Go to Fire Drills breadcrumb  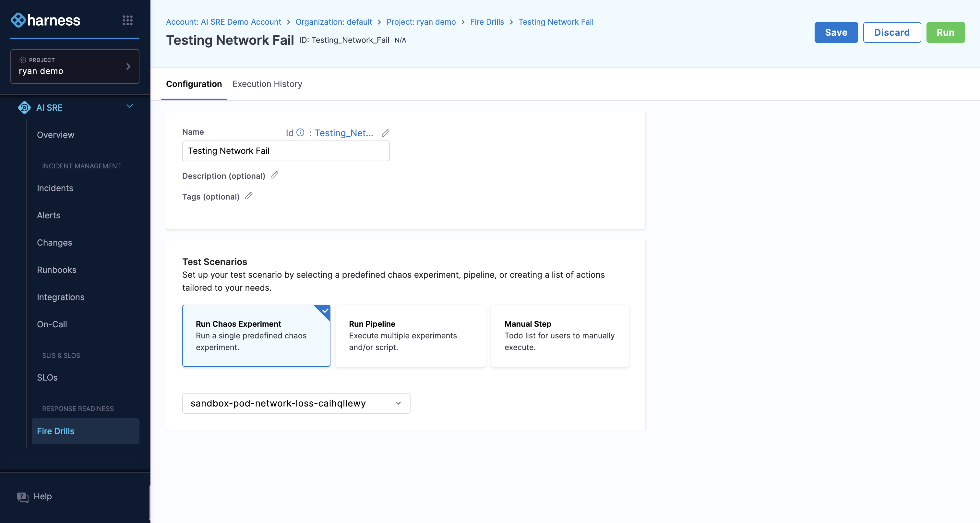click(x=487, y=22)
